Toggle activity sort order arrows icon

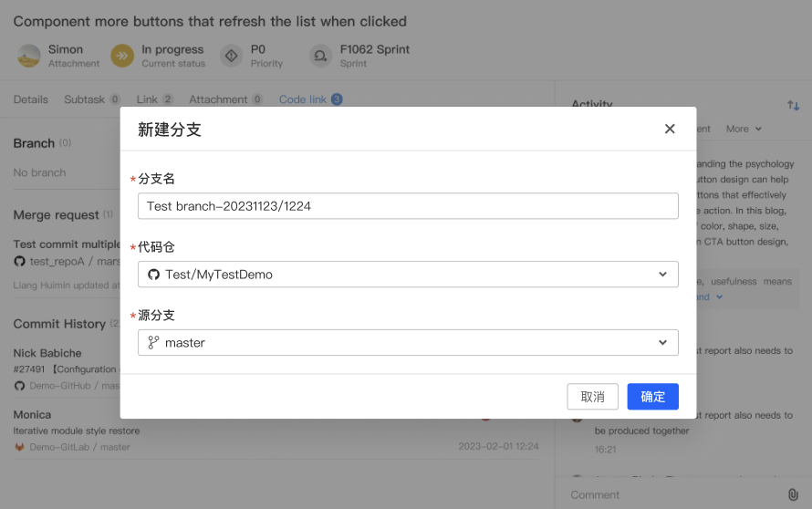point(794,106)
